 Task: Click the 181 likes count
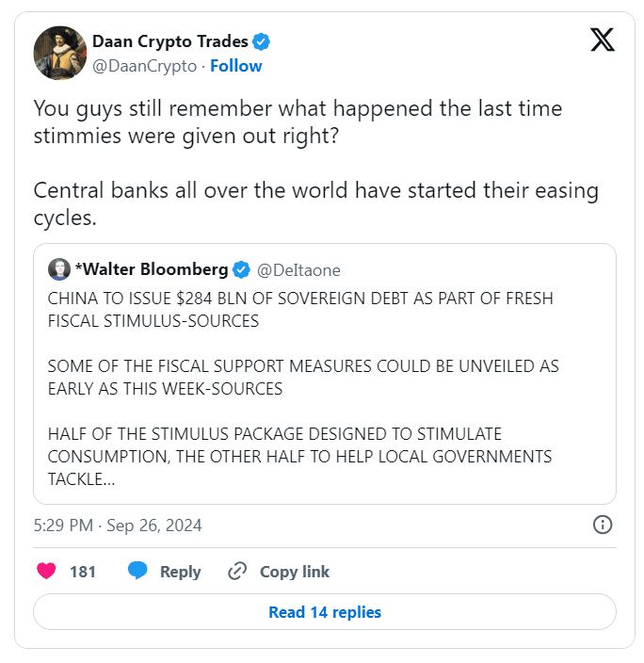(83, 572)
